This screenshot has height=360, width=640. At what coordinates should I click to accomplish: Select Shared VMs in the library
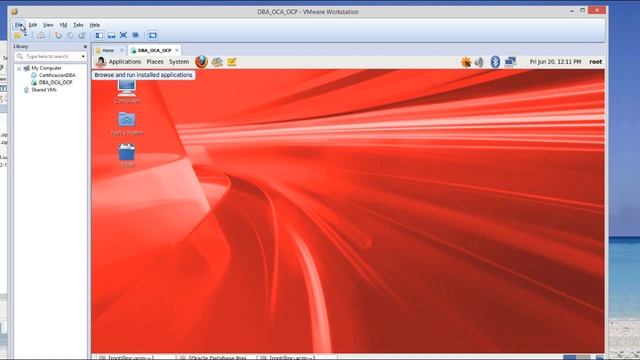tap(44, 90)
